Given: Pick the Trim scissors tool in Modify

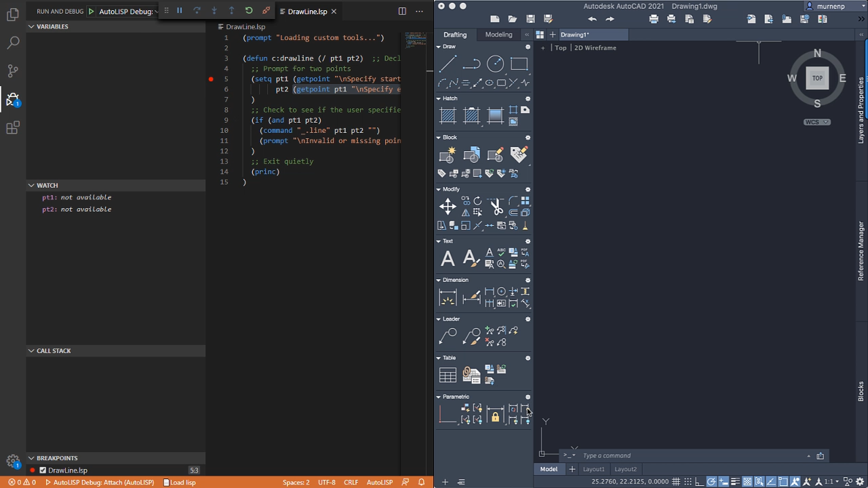Looking at the screenshot, I should pyautogui.click(x=496, y=207).
